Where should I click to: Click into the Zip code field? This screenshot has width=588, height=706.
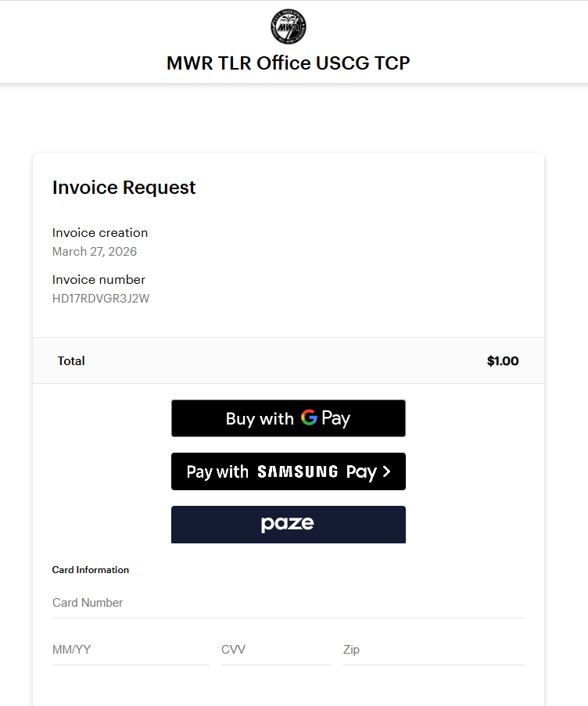tap(433, 650)
